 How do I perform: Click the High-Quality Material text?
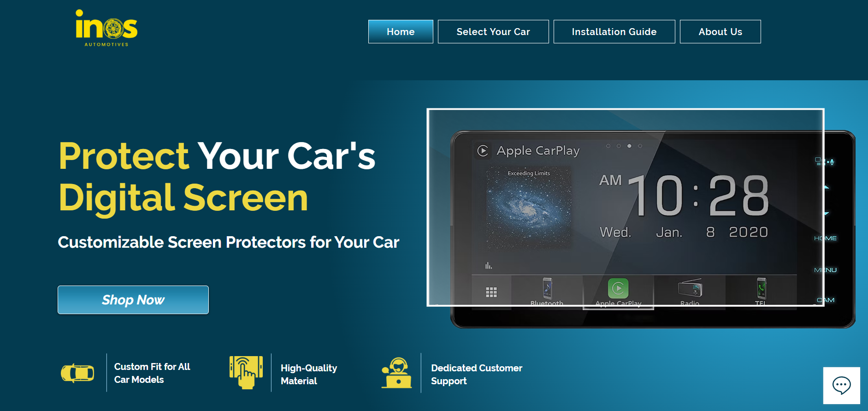pos(309,375)
